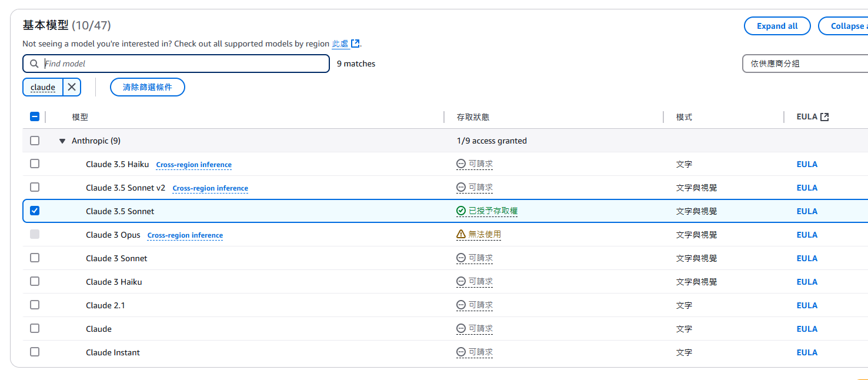Check the Claude 3 Sonnet checkbox
The height and width of the screenshot is (380, 868).
click(x=35, y=258)
